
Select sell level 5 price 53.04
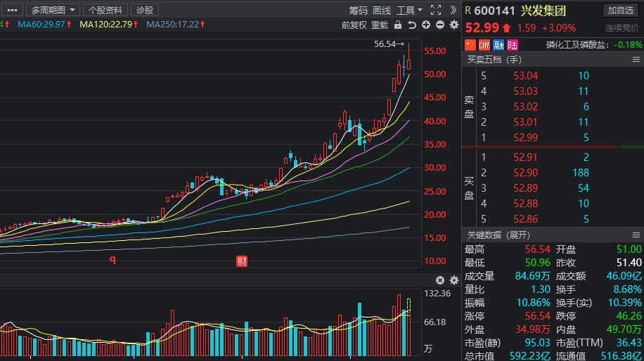pyautogui.click(x=525, y=76)
